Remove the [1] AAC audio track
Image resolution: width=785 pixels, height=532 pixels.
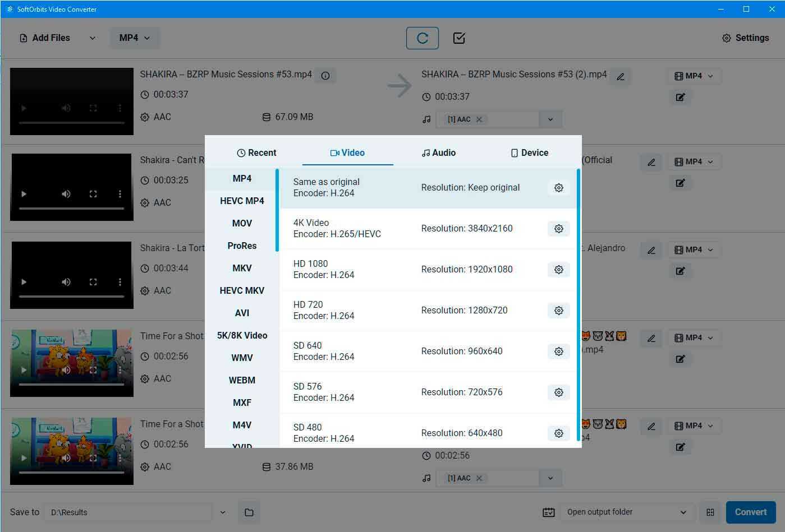(480, 119)
